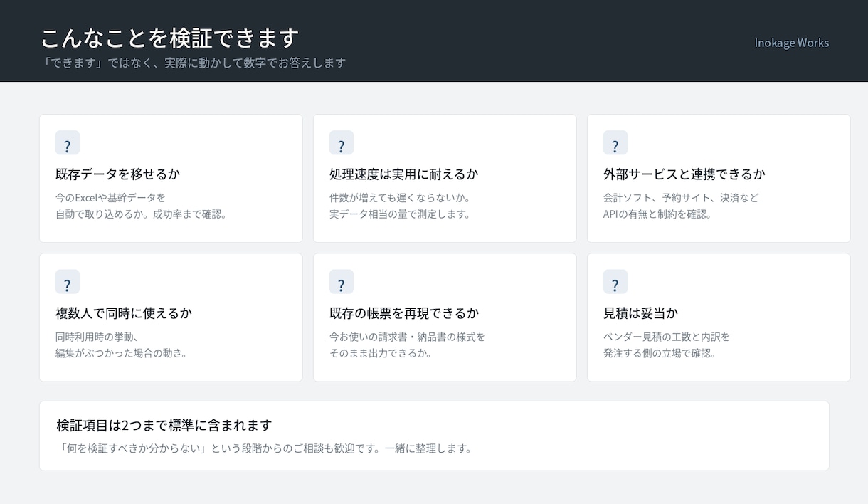Click subtitle 「できます」ではなく、実際に動かして数字でお答えします
Viewport: 868px width, 504px height.
coord(194,63)
